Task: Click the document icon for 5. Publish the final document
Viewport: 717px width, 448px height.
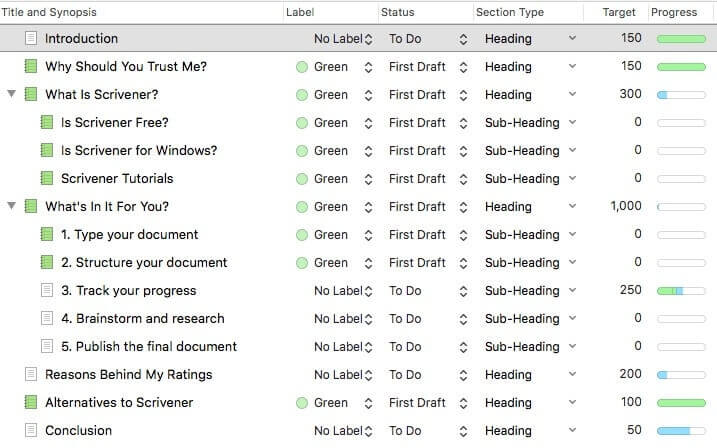Action: click(x=47, y=346)
